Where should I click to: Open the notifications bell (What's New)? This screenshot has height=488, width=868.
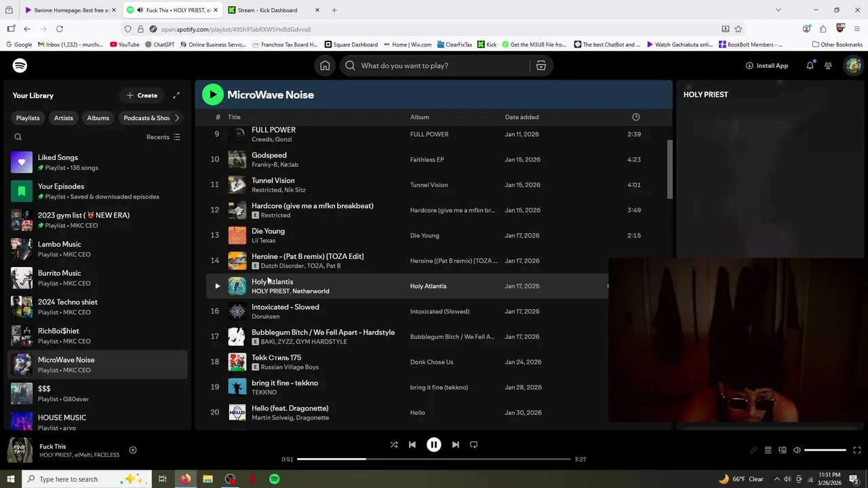pos(810,66)
